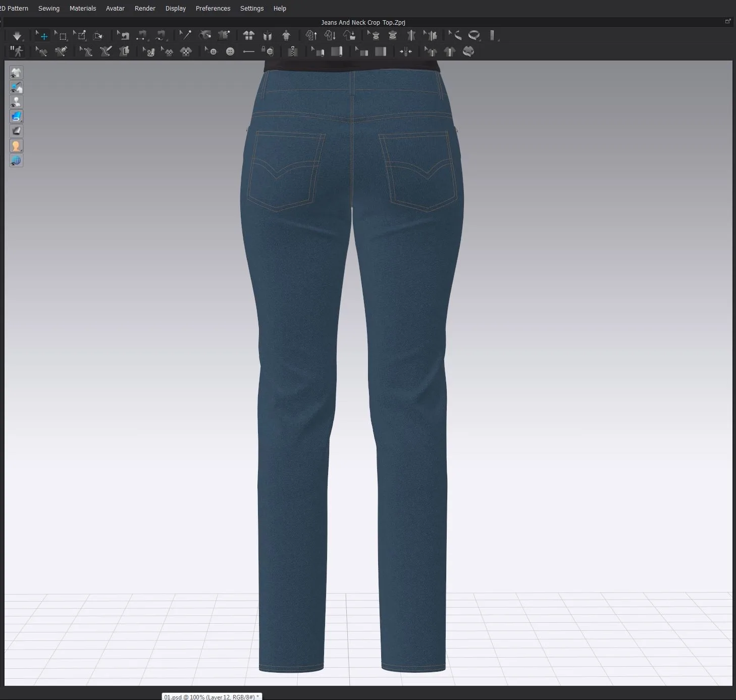Viewport: 736px width, 700px height.
Task: Click the fabric roll tool without arrow
Action: pos(337,51)
